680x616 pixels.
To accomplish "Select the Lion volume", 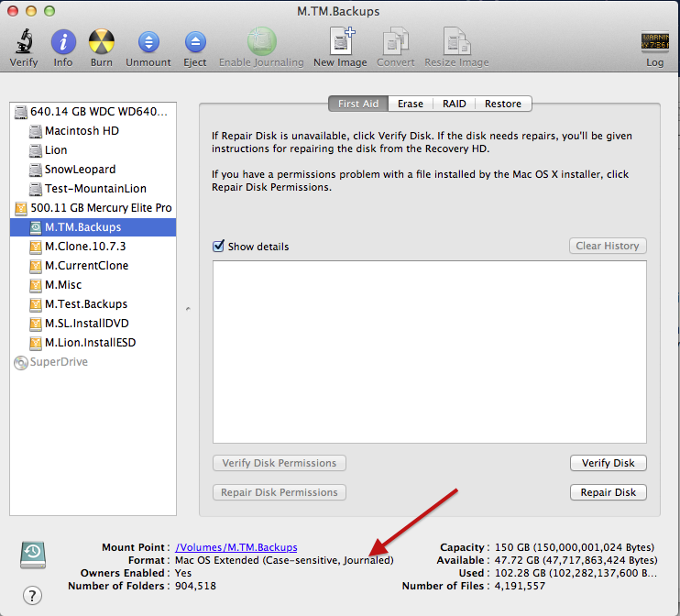I will tap(93, 150).
